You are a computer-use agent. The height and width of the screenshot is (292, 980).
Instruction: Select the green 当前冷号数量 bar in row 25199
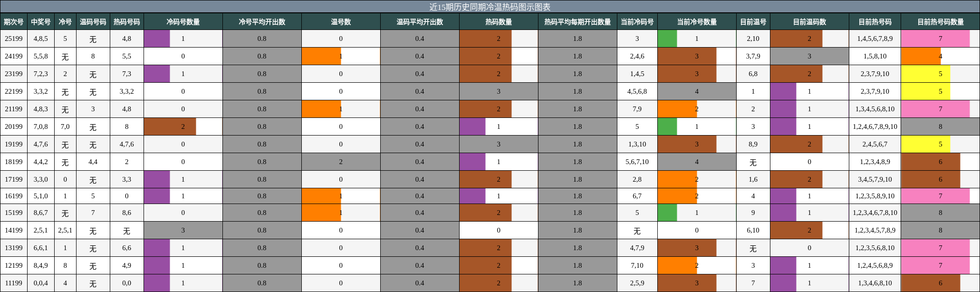point(667,39)
